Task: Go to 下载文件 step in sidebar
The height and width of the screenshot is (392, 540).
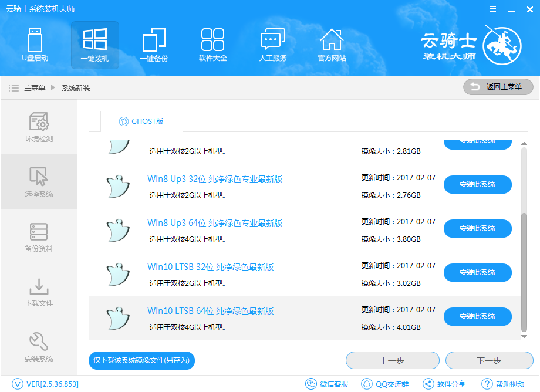Action: pyautogui.click(x=39, y=292)
